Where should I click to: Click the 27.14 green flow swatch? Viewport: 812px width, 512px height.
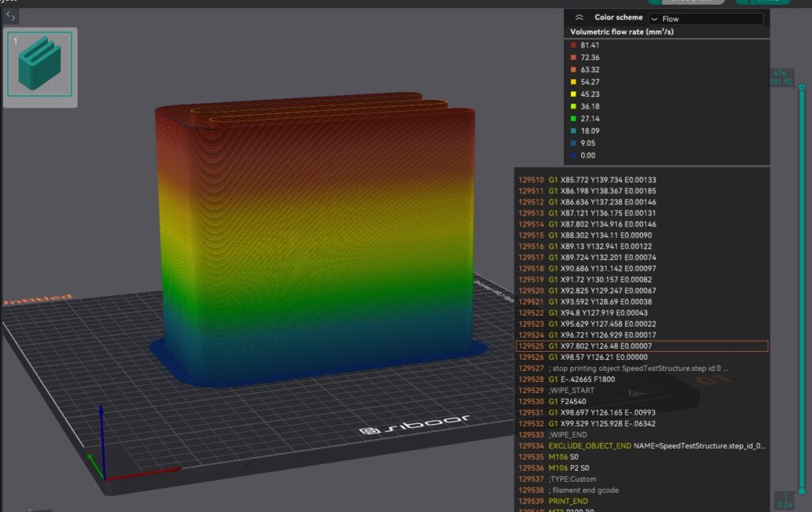573,119
